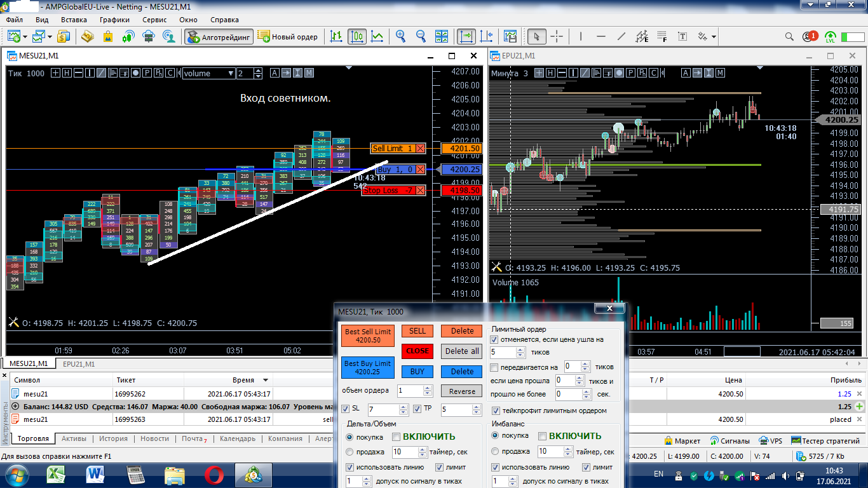868x488 pixels.
Task: Open the Графики menu
Action: tap(114, 20)
